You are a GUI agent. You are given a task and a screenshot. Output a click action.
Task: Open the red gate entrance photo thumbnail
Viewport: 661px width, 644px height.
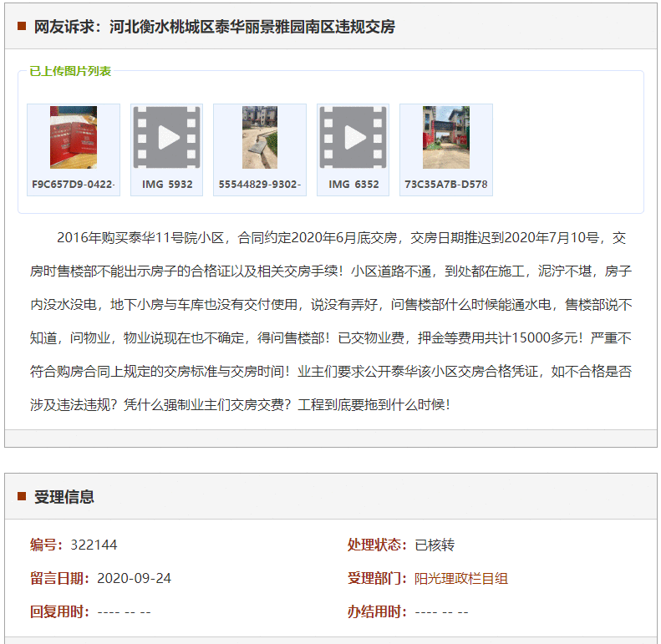[x=446, y=138]
